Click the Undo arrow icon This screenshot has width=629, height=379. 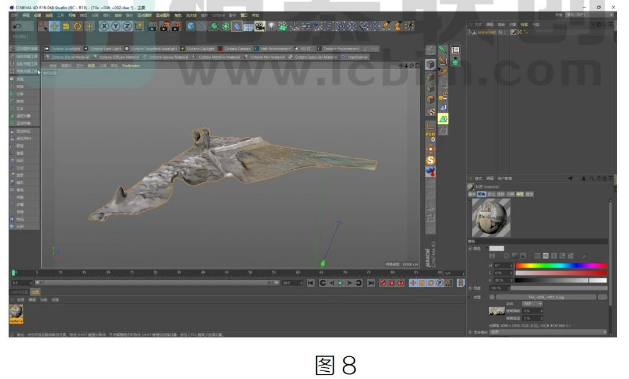coord(17,26)
